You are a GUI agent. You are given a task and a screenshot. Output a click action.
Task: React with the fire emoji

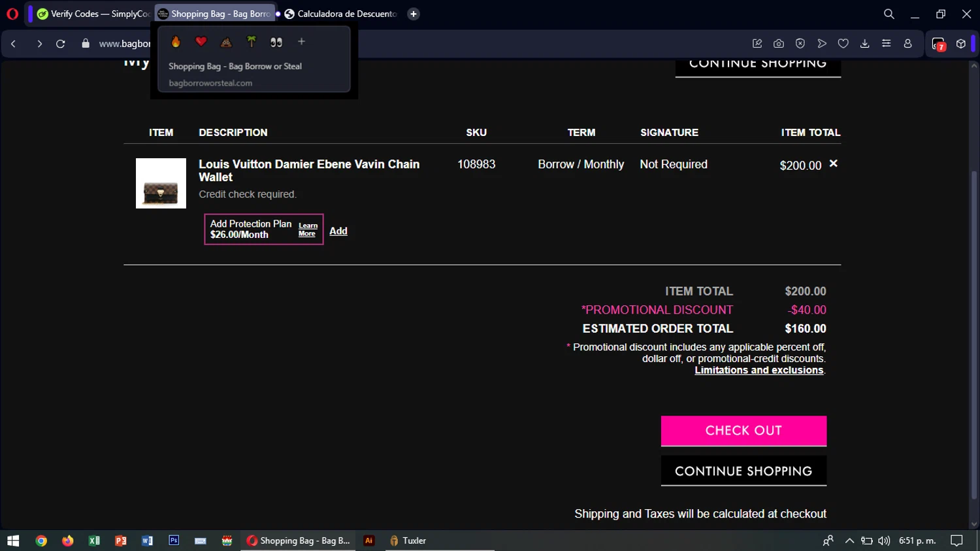pyautogui.click(x=176, y=42)
